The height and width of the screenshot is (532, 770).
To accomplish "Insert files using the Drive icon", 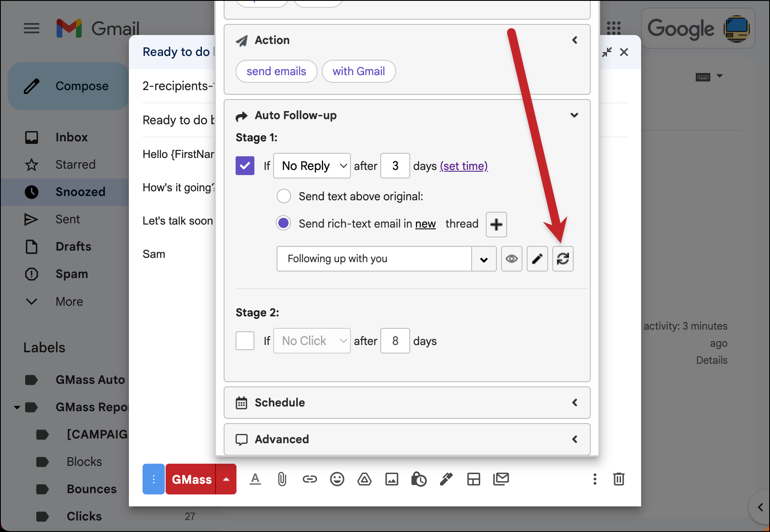I will pyautogui.click(x=364, y=479).
